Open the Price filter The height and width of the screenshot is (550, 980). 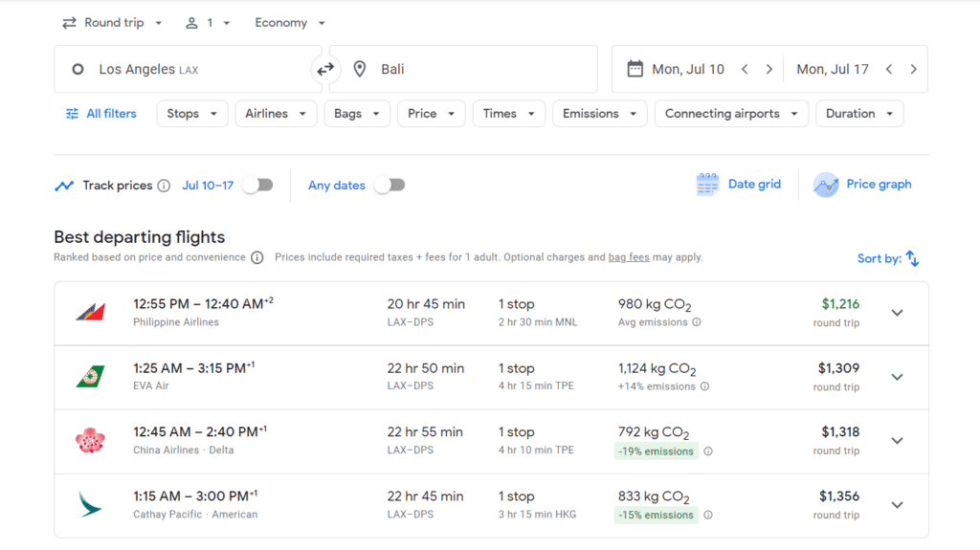pos(432,114)
